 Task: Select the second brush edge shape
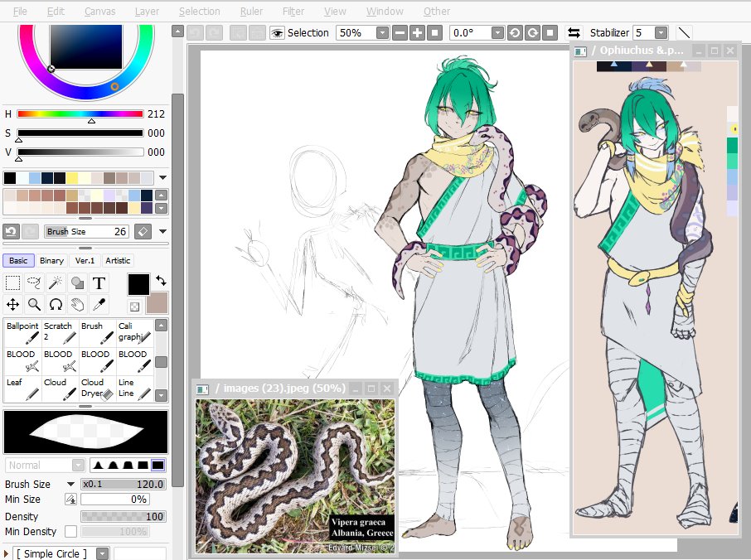tap(113, 465)
